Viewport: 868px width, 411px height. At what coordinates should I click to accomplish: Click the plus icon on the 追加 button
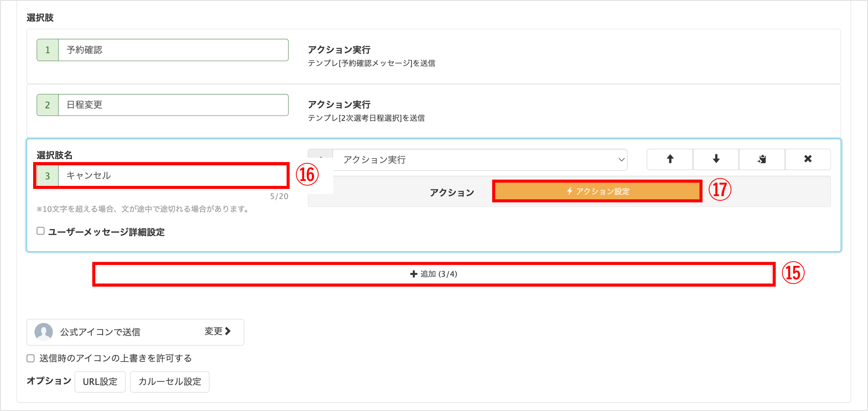tap(413, 274)
